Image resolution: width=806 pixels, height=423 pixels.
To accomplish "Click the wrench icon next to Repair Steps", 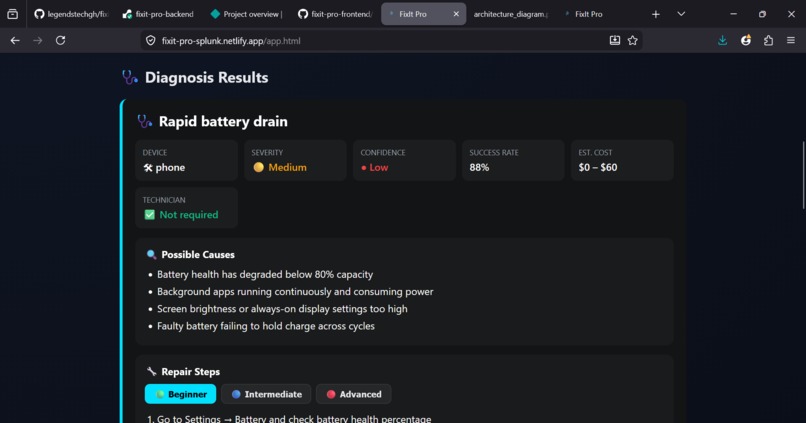I will pos(151,372).
